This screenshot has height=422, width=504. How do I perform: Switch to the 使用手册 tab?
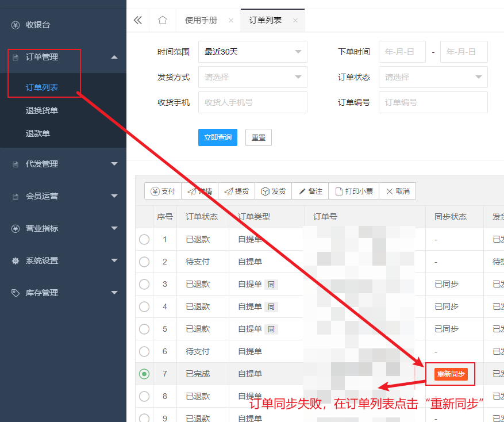click(x=201, y=20)
